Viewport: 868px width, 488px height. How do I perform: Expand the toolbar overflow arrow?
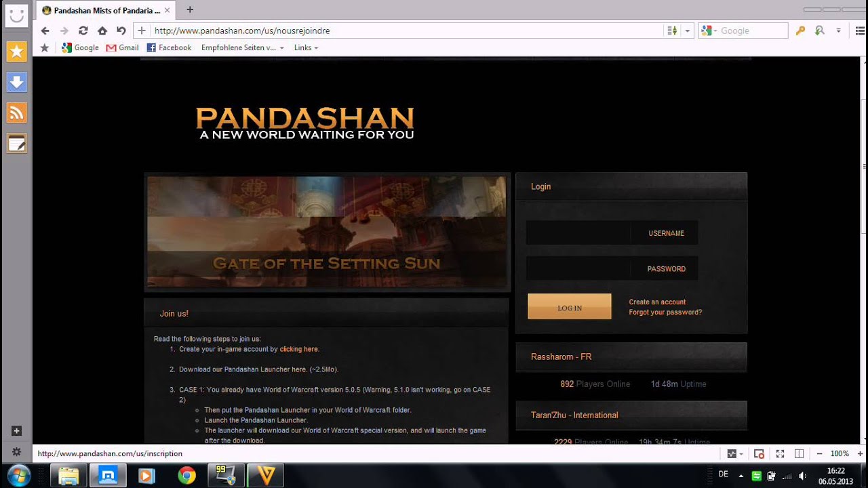pos(838,30)
